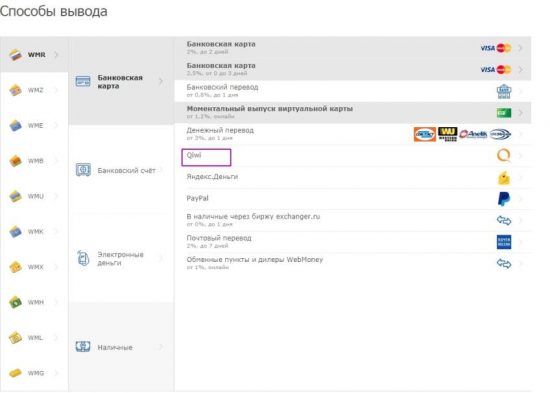Click the Банковский счёт safe icon
This screenshot has height=393, width=550.
coord(83,170)
